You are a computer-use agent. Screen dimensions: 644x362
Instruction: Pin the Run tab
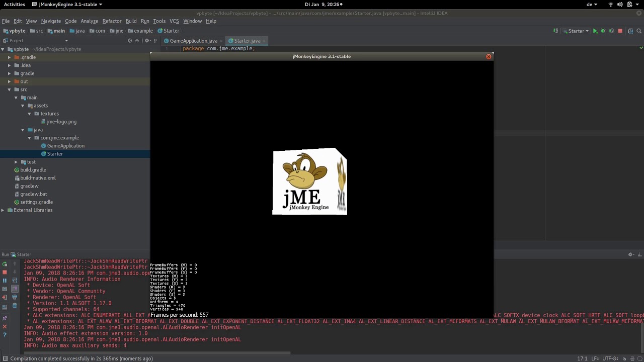(5, 318)
